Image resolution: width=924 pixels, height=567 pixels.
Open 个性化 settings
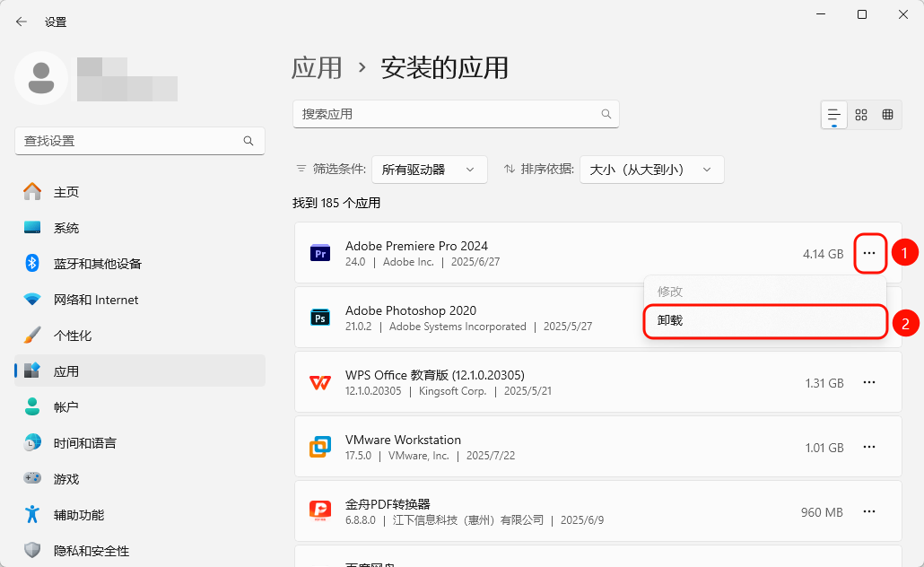(x=140, y=336)
